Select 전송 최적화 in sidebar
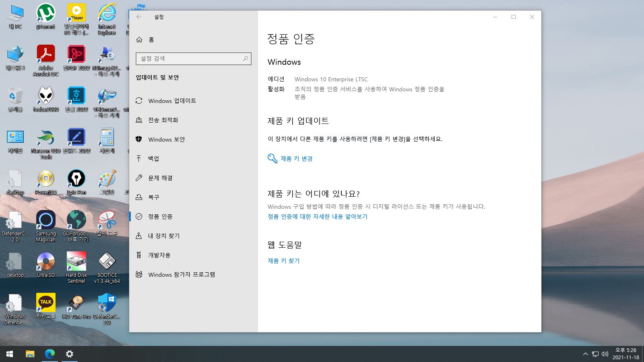 (x=193, y=120)
